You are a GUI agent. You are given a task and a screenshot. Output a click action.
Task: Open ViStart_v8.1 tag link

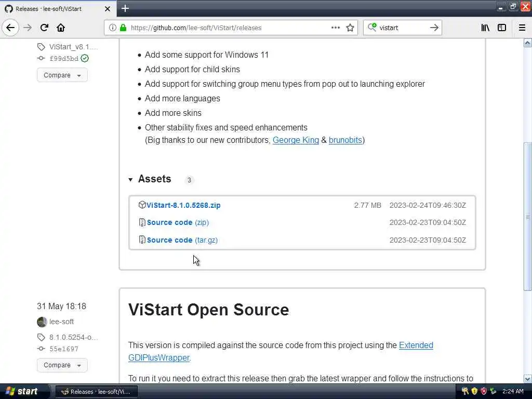[x=73, y=47]
